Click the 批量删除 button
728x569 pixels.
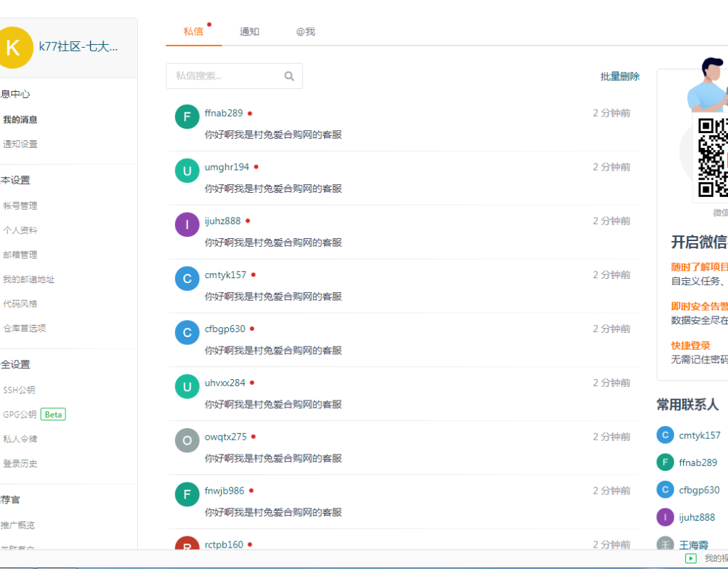click(x=619, y=77)
